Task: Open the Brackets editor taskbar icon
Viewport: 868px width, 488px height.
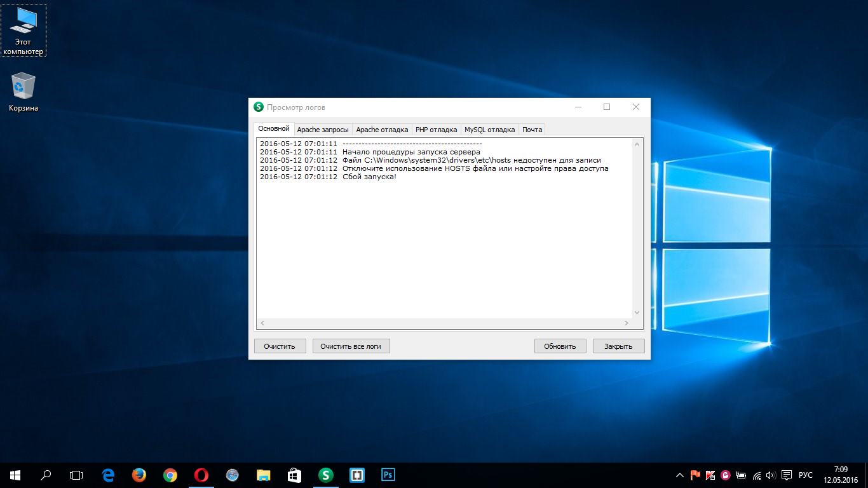Action: tap(356, 475)
